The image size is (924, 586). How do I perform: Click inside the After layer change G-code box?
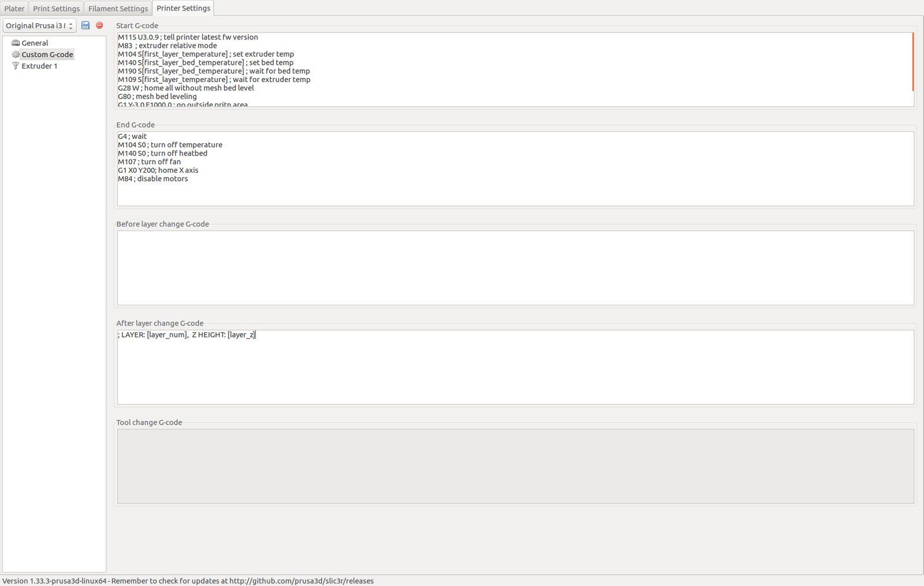tap(515, 367)
